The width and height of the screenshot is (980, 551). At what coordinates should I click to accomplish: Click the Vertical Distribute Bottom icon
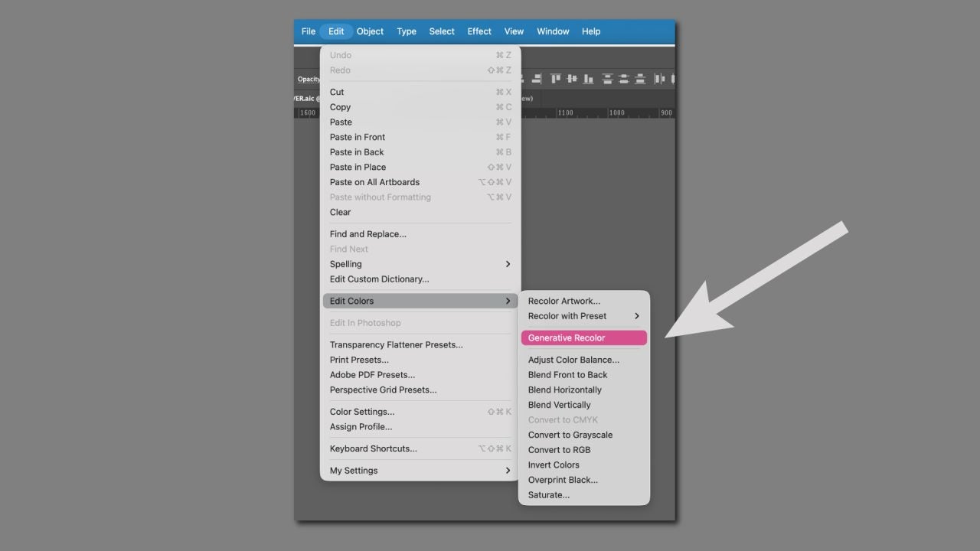tap(640, 79)
